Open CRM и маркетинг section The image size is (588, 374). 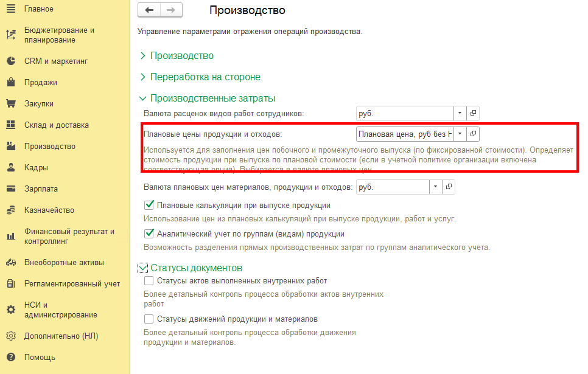(x=56, y=61)
